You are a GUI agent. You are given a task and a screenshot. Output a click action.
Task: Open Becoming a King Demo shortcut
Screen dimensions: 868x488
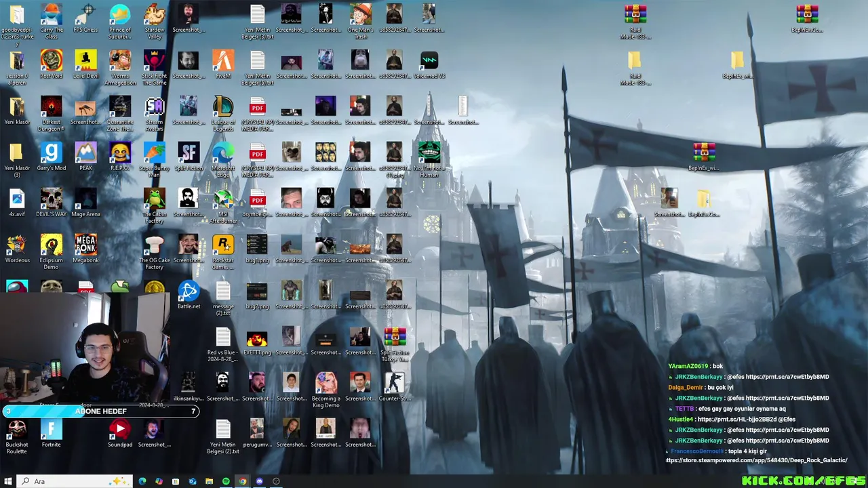coord(325,390)
